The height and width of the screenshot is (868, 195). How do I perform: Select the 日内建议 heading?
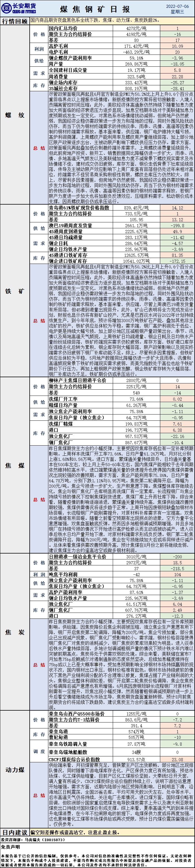[x=15, y=830]
